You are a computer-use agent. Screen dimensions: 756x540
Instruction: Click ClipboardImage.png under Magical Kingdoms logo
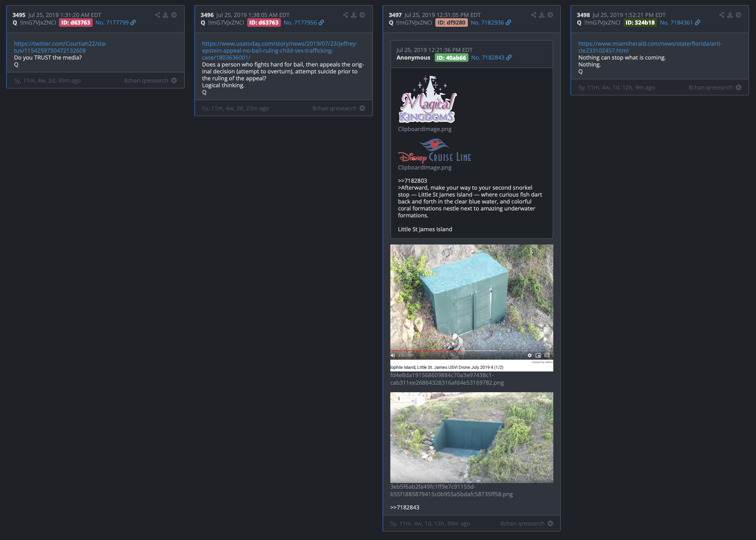[425, 129]
